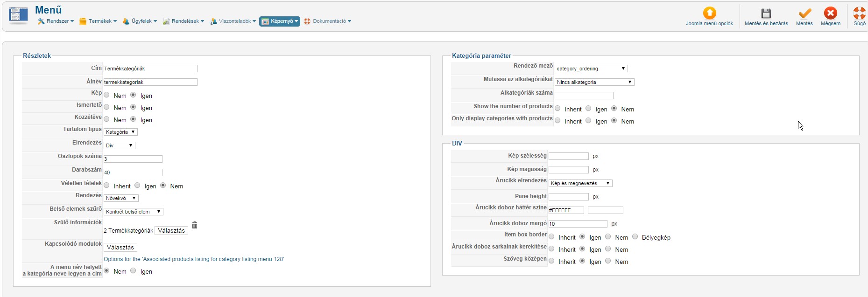The image size is (868, 297).
Task: Select Igen for Véletlen tételek
Action: (137, 186)
